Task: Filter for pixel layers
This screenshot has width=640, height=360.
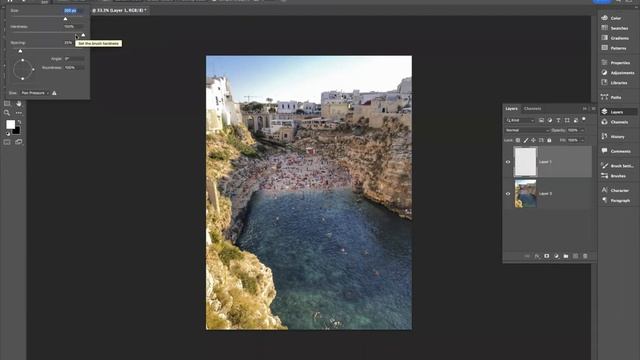Action: click(x=541, y=120)
